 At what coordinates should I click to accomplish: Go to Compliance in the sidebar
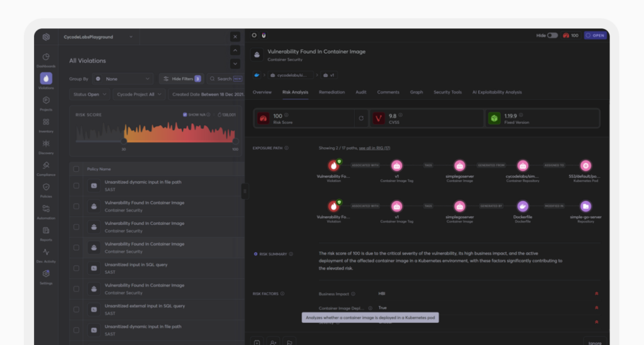(46, 165)
